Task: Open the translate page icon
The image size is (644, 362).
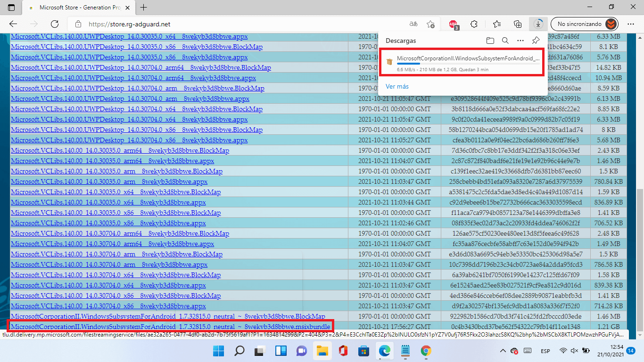Action: pos(413,24)
